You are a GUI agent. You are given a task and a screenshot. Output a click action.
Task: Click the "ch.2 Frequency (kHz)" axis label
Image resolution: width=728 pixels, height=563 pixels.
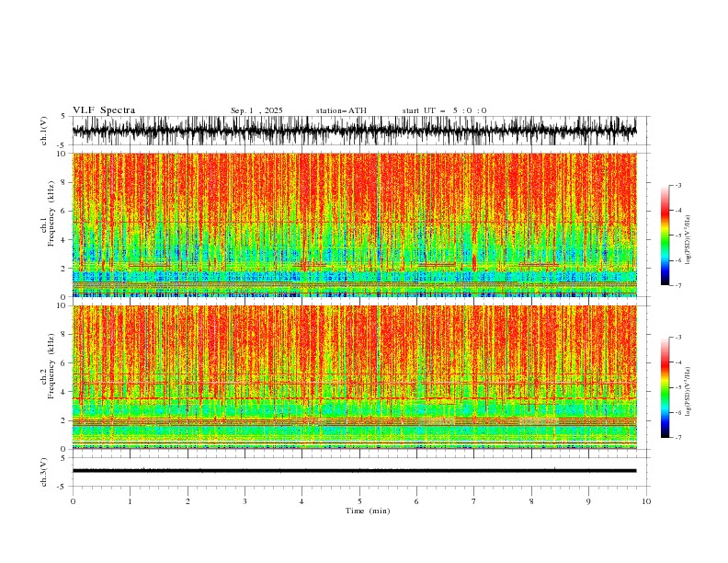(x=48, y=377)
